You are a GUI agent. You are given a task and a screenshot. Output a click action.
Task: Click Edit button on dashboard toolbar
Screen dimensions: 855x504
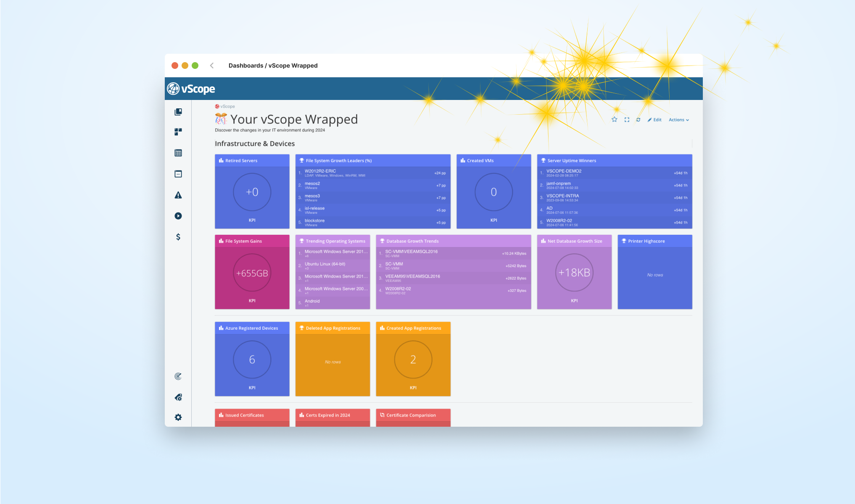click(654, 119)
